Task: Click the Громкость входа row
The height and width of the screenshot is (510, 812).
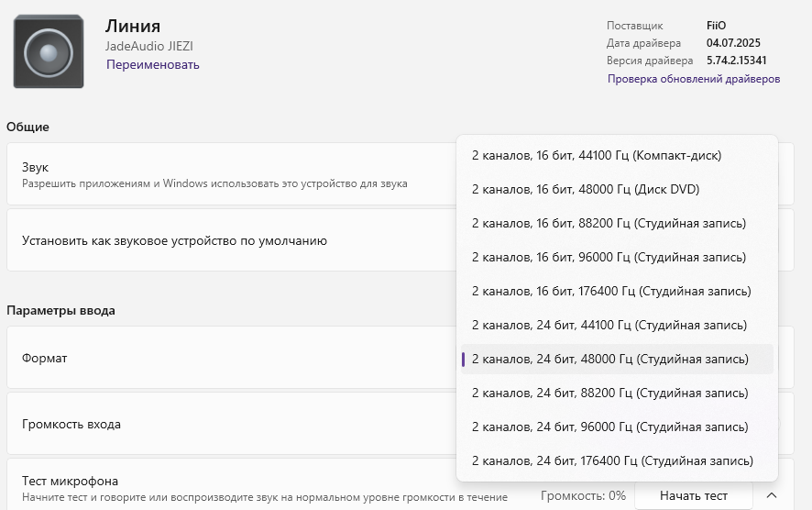Action: point(229,425)
